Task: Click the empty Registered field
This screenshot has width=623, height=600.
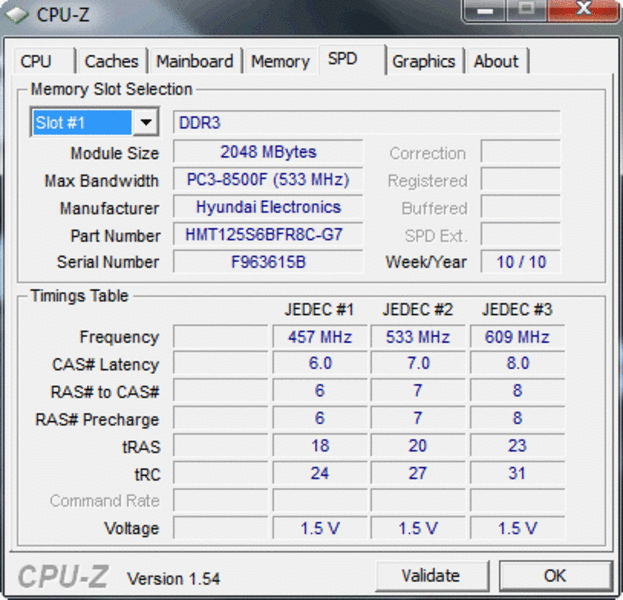Action: pyautogui.click(x=520, y=180)
